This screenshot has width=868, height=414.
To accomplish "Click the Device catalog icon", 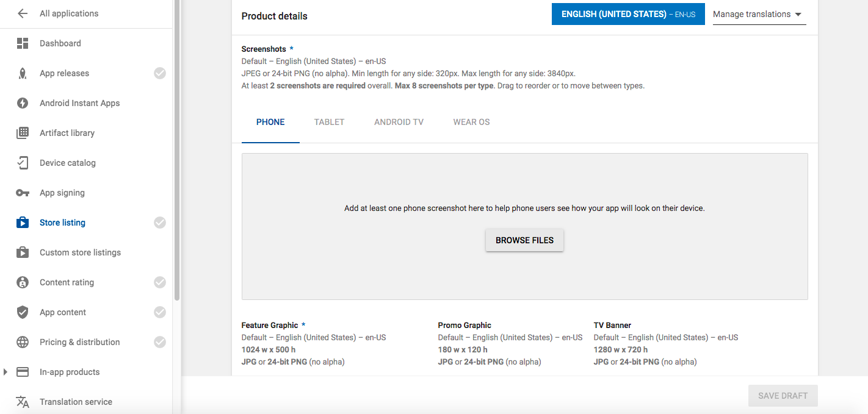I will point(23,163).
